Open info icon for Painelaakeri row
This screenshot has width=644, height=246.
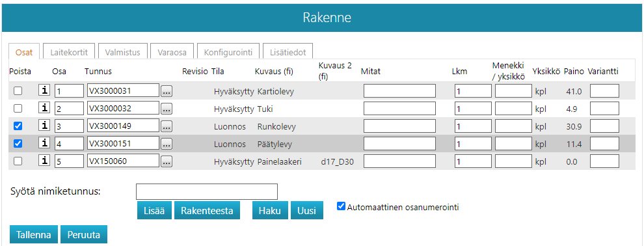click(x=44, y=161)
